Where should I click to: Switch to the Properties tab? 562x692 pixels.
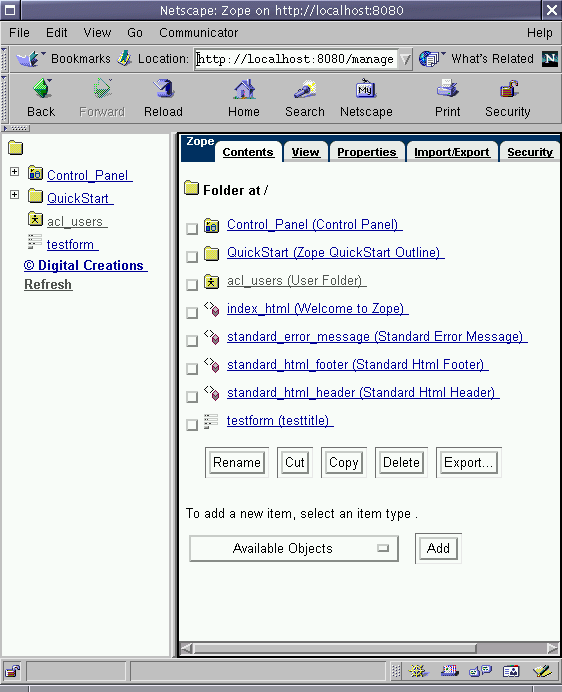367,152
